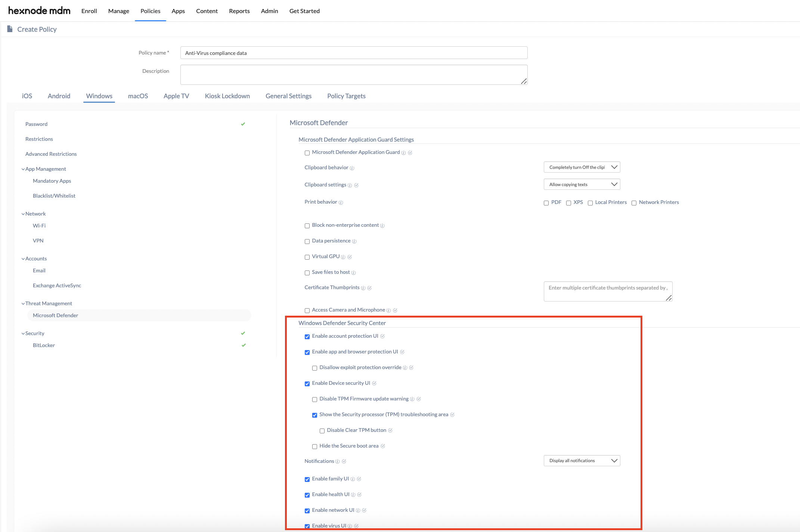Click info icon beside Certificate Thumbprints
Screen dimensions: 800x532
pyautogui.click(x=363, y=288)
